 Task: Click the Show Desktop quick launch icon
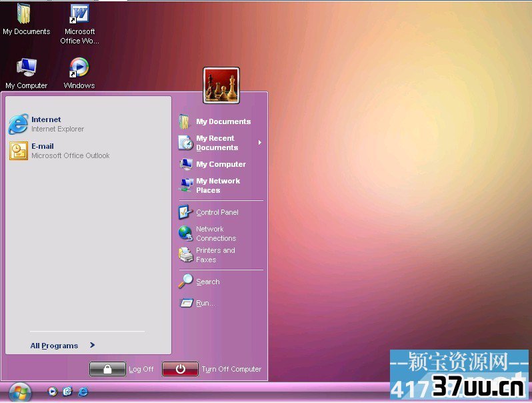[x=67, y=392]
